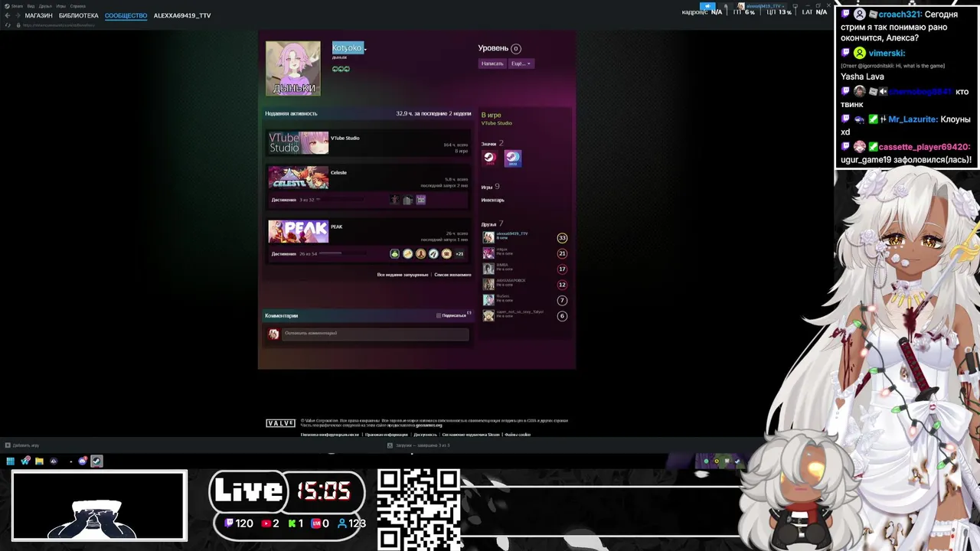
Task: Open the blue Steam badge icon
Action: [x=513, y=158]
